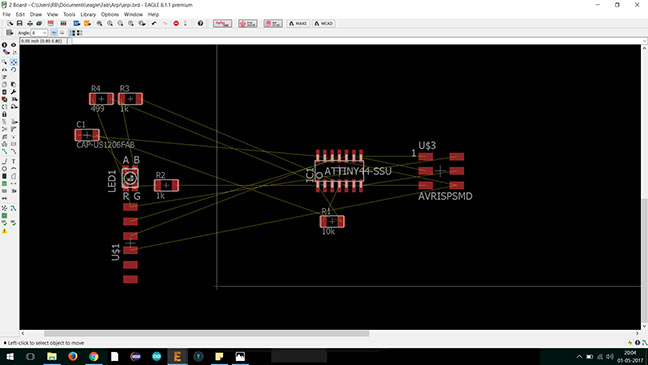Click the Zoom in icon

click(110, 24)
